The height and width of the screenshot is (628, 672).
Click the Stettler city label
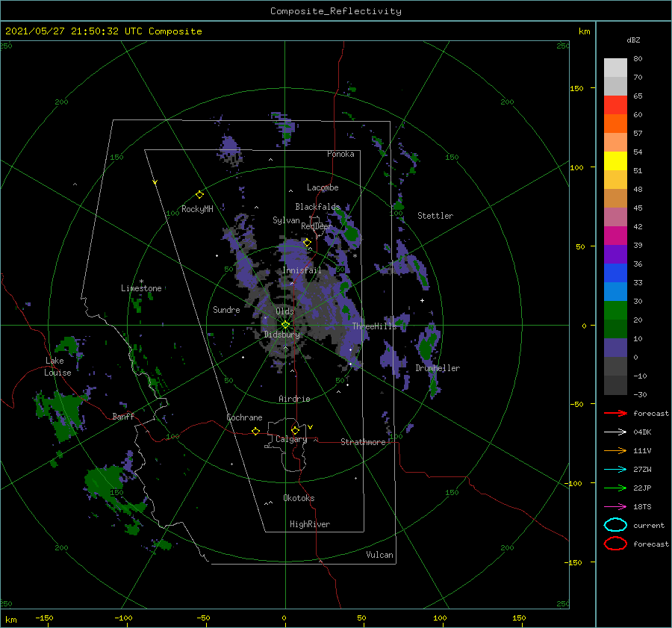tap(435, 216)
